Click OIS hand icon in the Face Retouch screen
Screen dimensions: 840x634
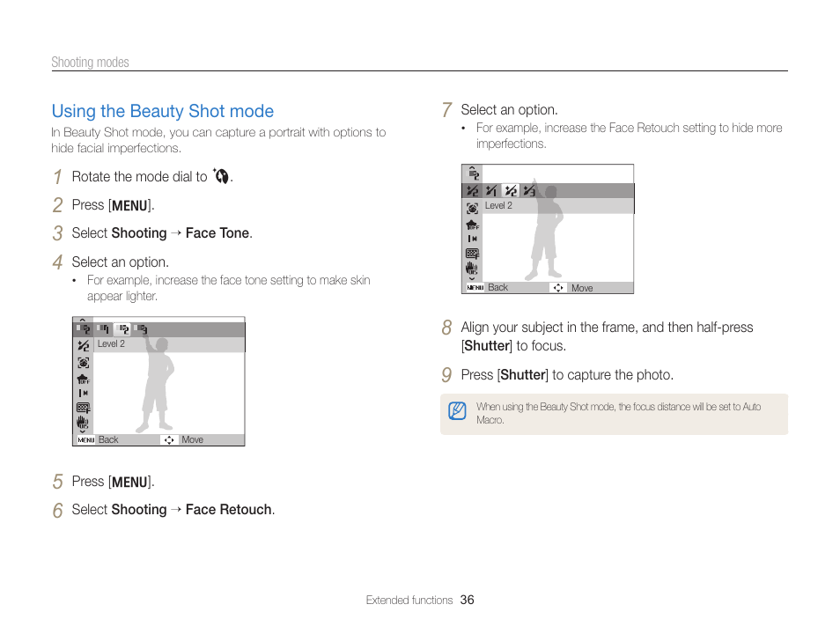pyautogui.click(x=471, y=268)
